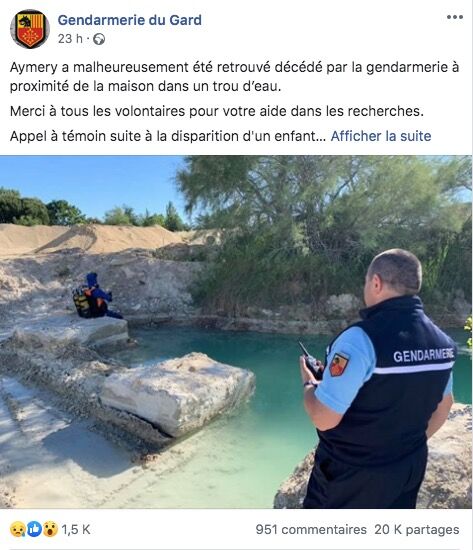Click the public audience globe icon
Screen dimensions: 473x550
(x=99, y=39)
